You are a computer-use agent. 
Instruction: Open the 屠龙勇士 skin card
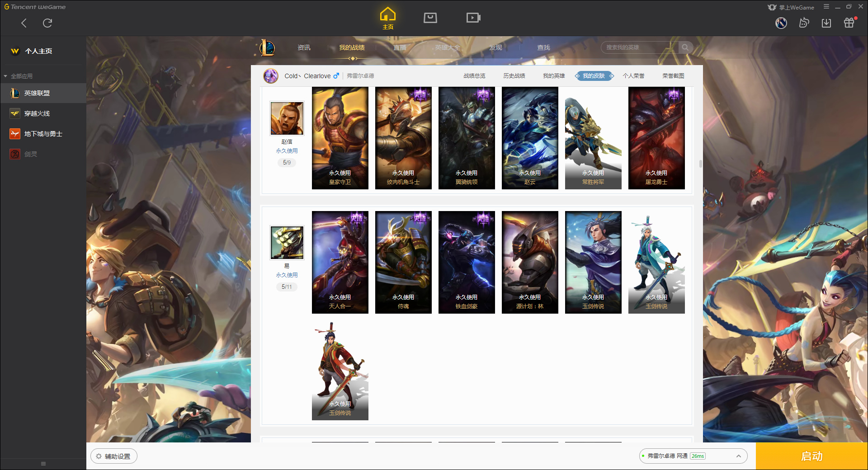click(656, 138)
